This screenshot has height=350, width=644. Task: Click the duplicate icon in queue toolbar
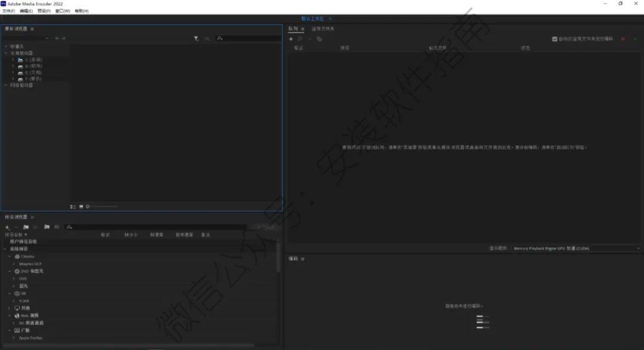pyautogui.click(x=319, y=39)
